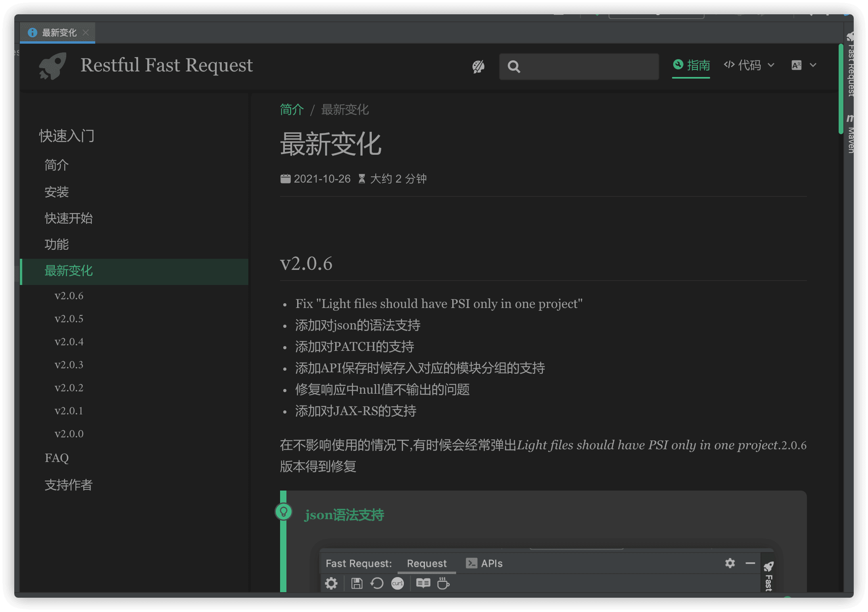Click the search magnifier icon
The height and width of the screenshot is (612, 868).
click(x=514, y=66)
